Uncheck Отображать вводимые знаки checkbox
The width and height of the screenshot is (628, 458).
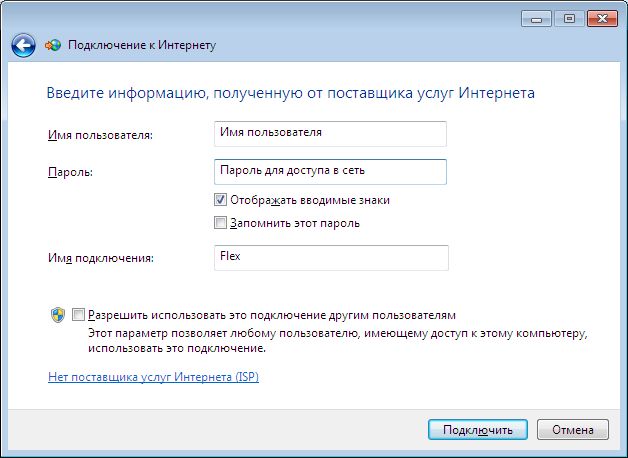(x=220, y=199)
